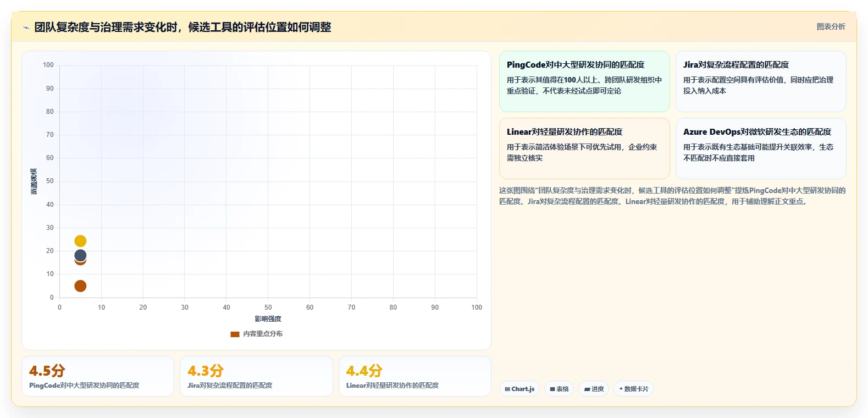Select the Chart.js tag

519,389
